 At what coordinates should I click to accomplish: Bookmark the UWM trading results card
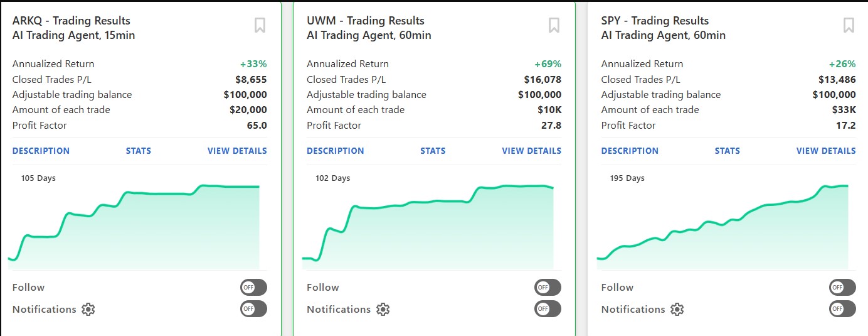(x=554, y=26)
